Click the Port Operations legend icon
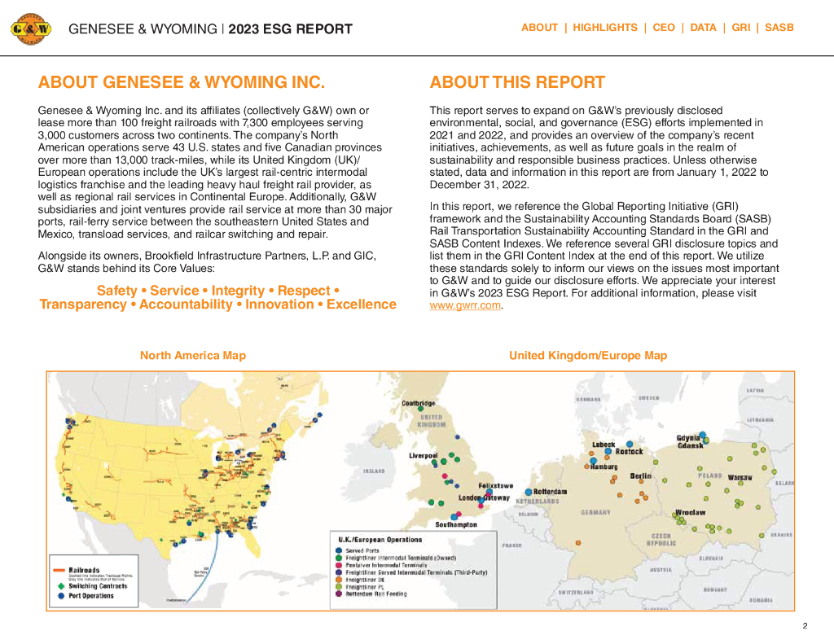The image size is (834, 644). [x=59, y=596]
